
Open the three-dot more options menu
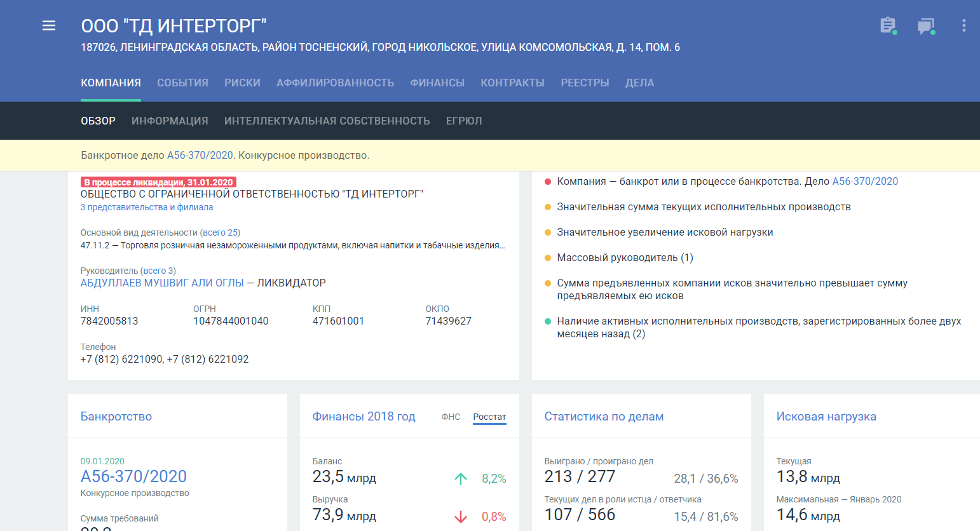(x=964, y=25)
